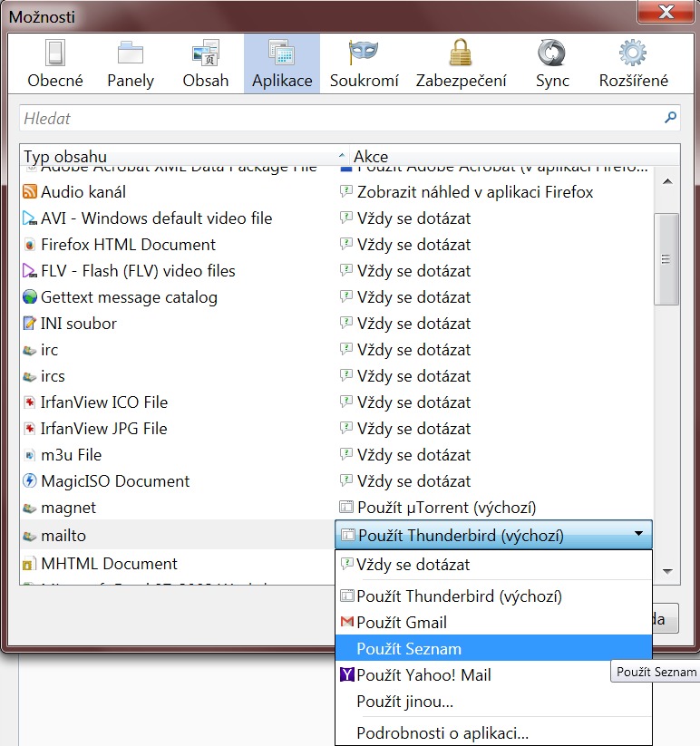Open the Obecné settings tab
Image resolution: width=700 pixels, height=746 pixels.
(55, 63)
